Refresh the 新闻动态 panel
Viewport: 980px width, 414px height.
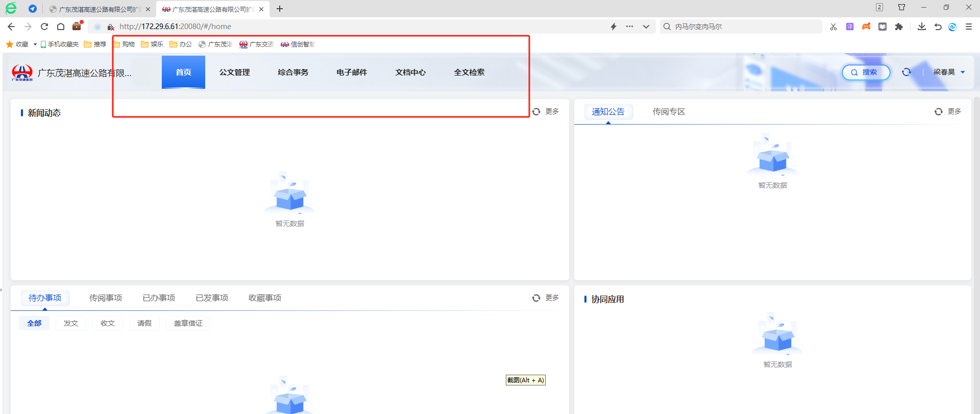click(536, 112)
